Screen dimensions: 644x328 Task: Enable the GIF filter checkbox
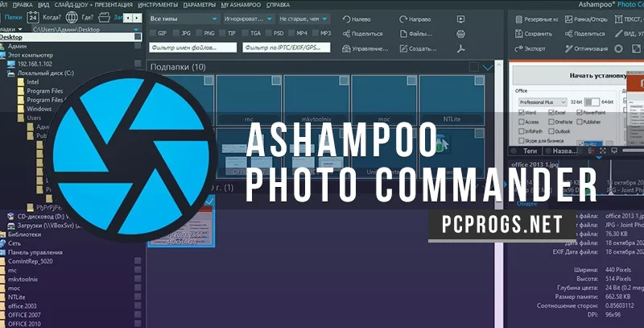tap(153, 33)
